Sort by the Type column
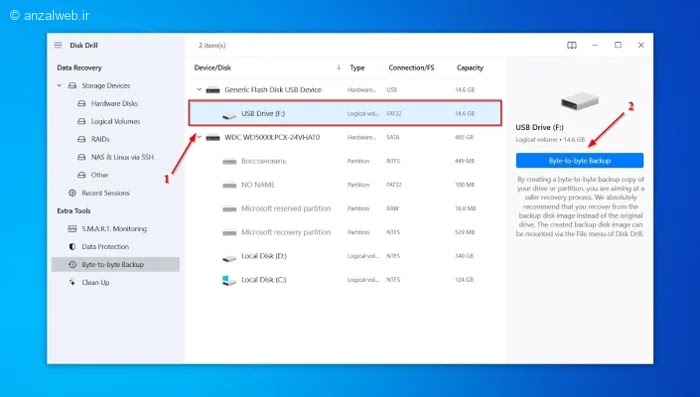 pyautogui.click(x=357, y=67)
